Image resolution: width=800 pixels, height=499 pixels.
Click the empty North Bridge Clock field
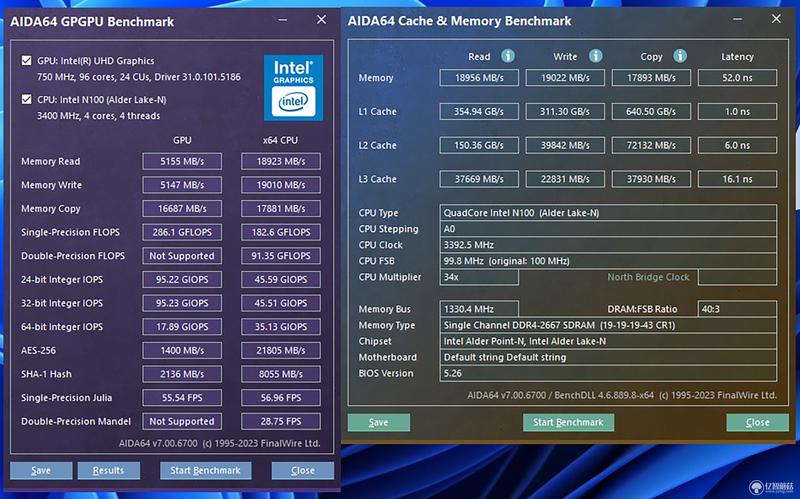click(738, 277)
